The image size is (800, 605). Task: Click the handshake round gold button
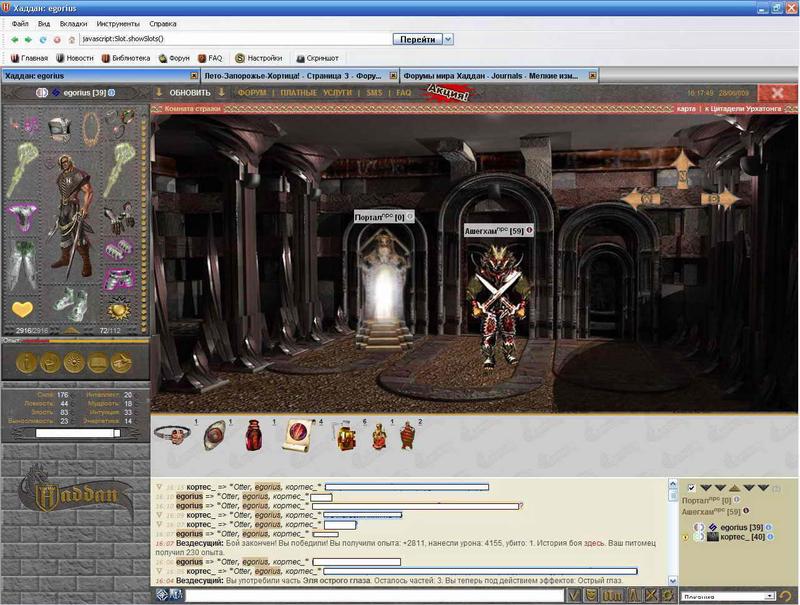click(121, 362)
